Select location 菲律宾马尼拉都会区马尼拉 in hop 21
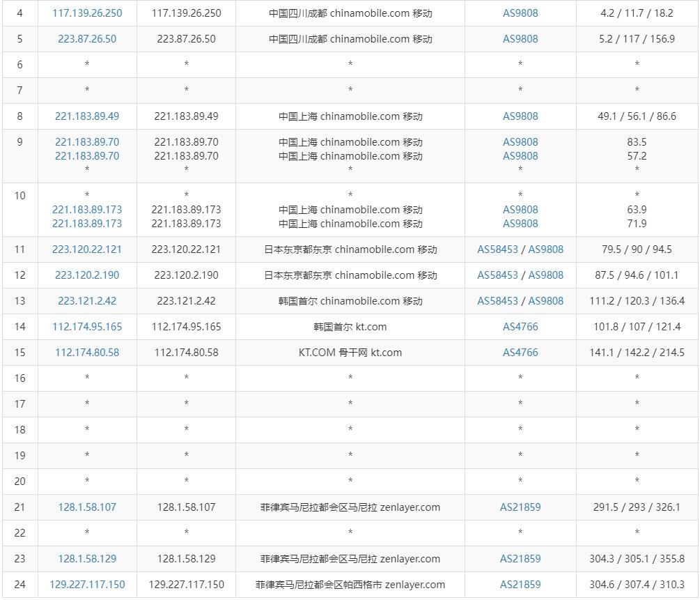This screenshot has height=600, width=700. tap(319, 507)
